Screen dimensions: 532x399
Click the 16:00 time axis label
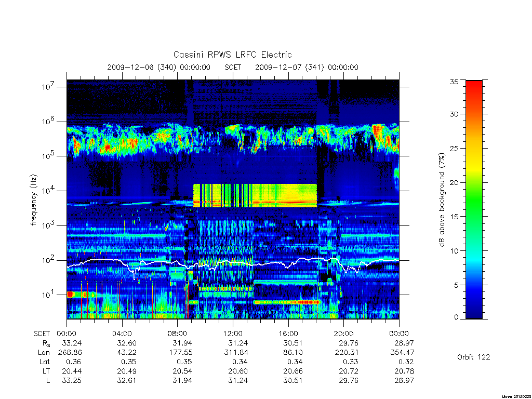tap(288, 334)
